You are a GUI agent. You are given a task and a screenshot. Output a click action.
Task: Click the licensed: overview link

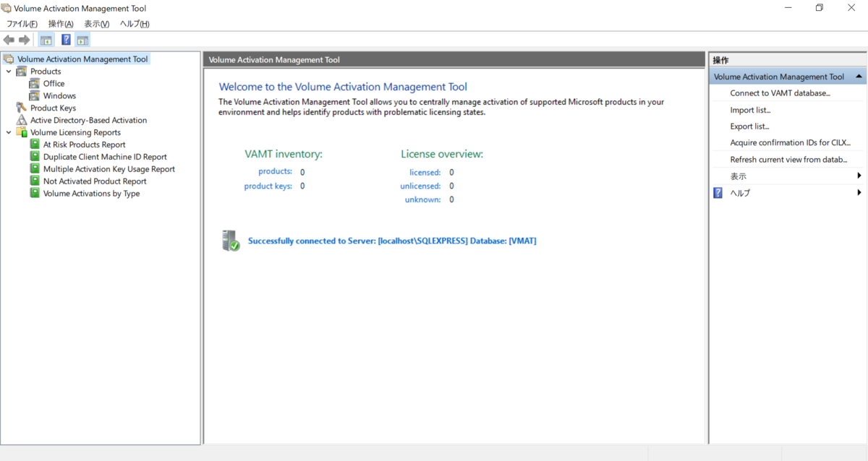pos(425,172)
